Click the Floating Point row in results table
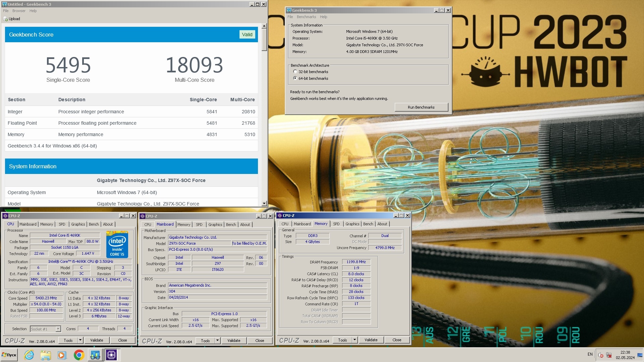The height and width of the screenshot is (362, 644). pos(131,123)
